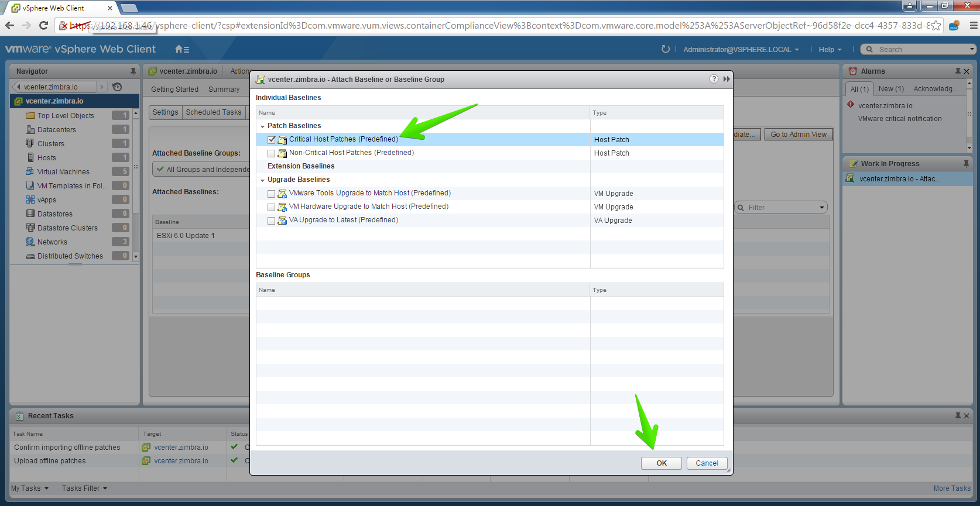The image size is (980, 506).
Task: Click the Datastores icon in Navigator
Action: point(30,214)
